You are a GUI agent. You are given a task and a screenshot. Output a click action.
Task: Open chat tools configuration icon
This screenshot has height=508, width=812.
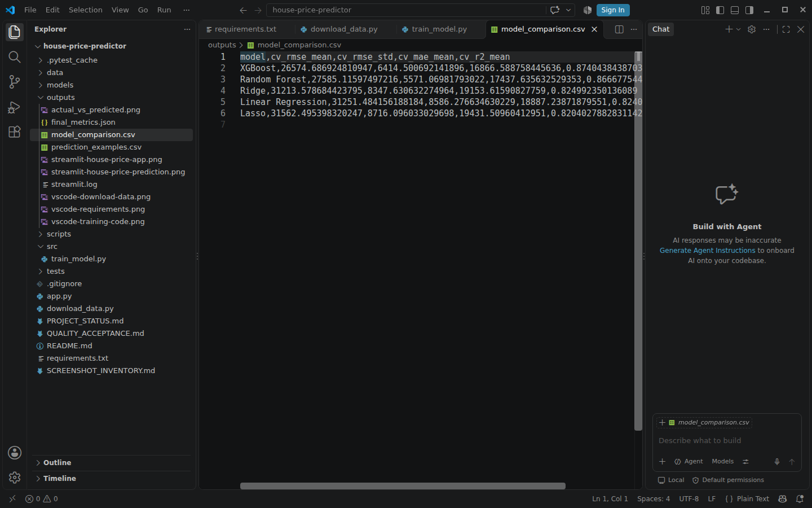[x=745, y=462]
